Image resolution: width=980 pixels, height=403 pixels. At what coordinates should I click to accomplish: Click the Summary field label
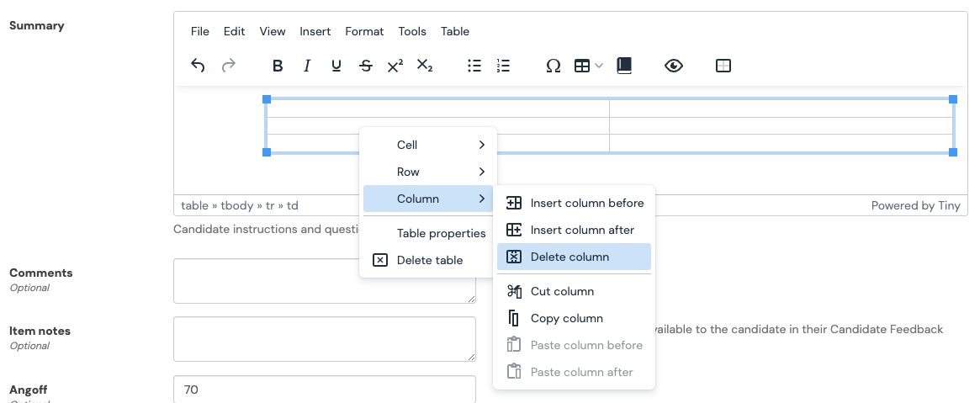tap(37, 25)
